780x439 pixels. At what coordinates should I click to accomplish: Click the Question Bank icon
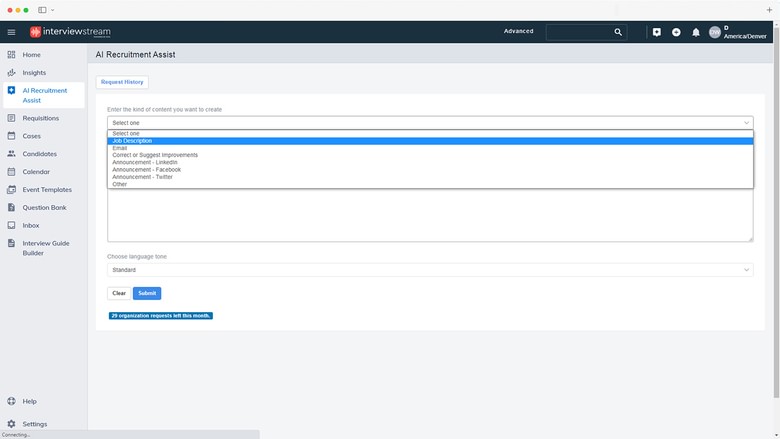(x=11, y=207)
